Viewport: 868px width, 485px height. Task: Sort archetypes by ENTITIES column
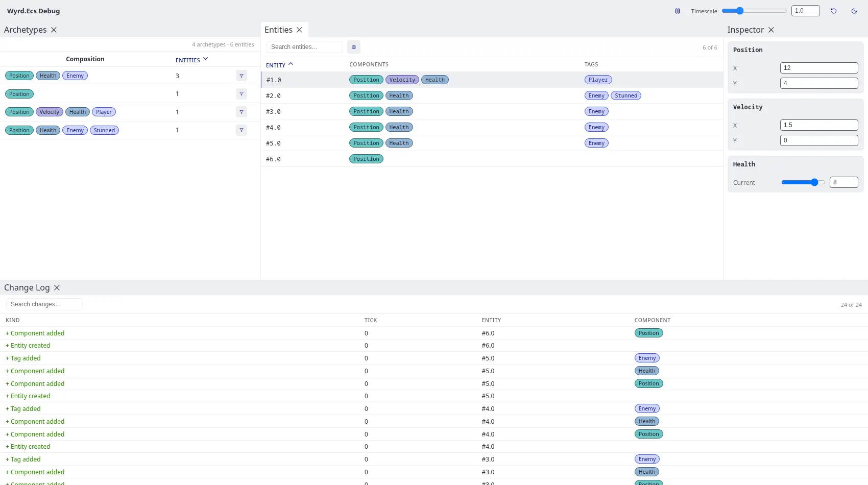[191, 60]
